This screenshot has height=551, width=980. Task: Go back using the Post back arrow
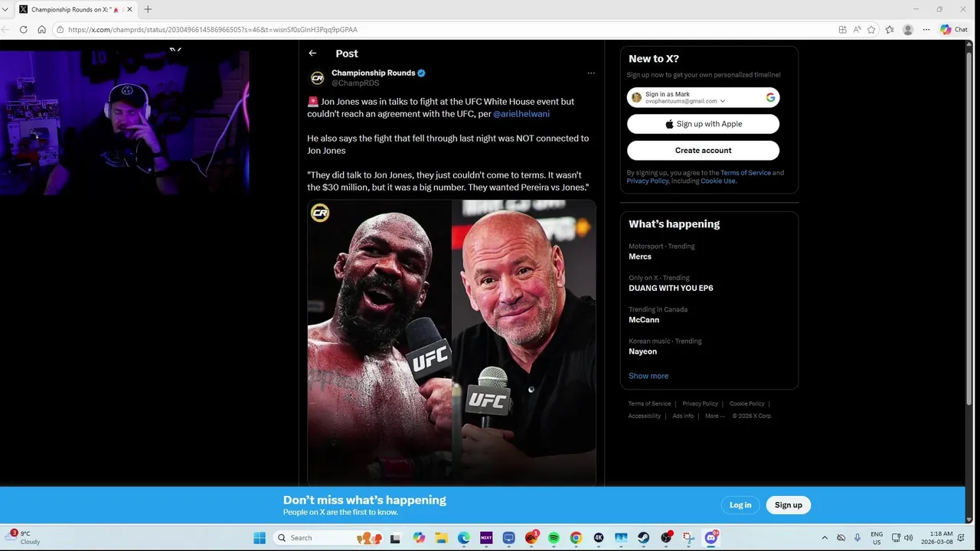tap(312, 54)
